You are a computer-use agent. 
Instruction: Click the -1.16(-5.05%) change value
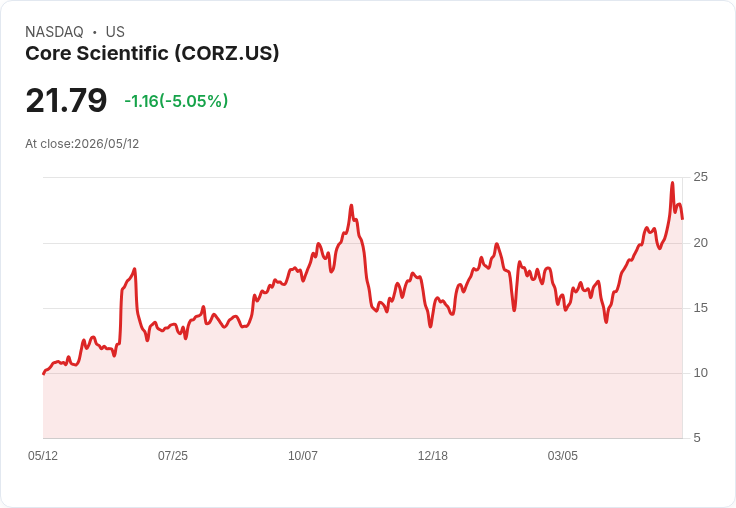coord(176,101)
